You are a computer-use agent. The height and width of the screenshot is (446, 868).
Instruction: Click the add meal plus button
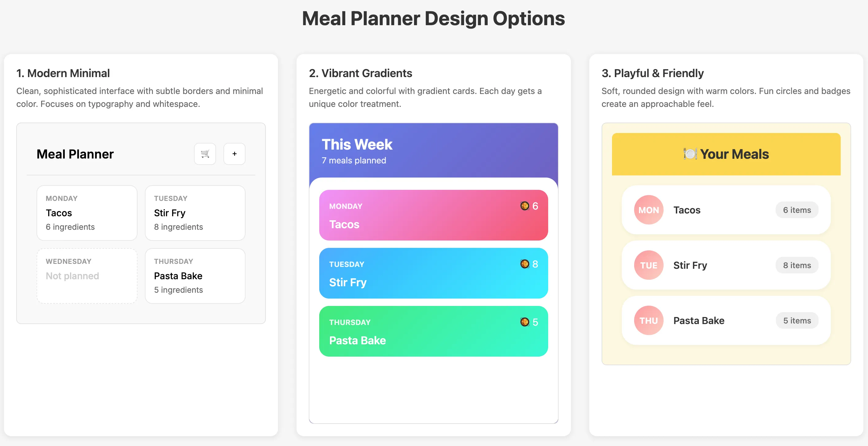click(x=234, y=154)
